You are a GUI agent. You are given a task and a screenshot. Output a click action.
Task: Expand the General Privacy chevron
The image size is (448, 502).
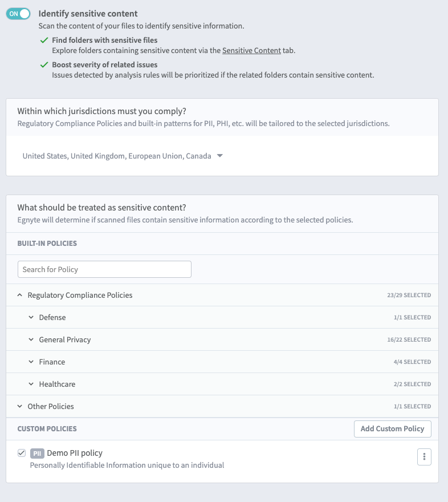point(31,340)
